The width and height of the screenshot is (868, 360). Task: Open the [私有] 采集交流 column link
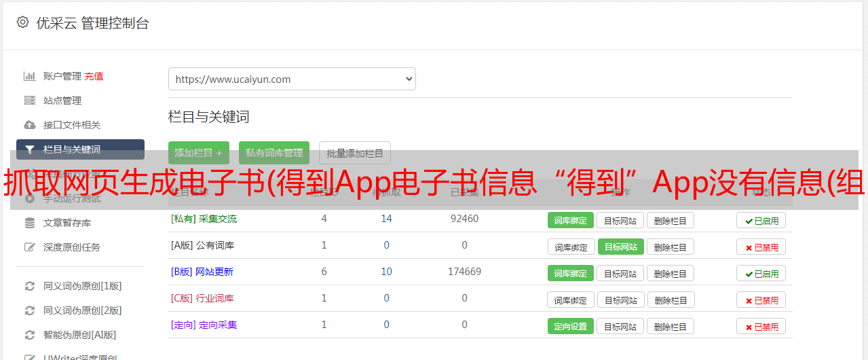(204, 219)
